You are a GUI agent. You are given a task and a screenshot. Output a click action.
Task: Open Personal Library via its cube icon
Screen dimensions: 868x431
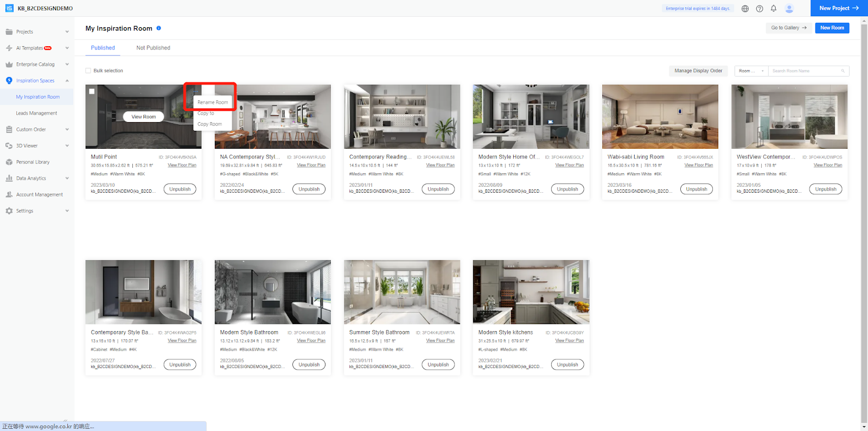[x=9, y=162]
